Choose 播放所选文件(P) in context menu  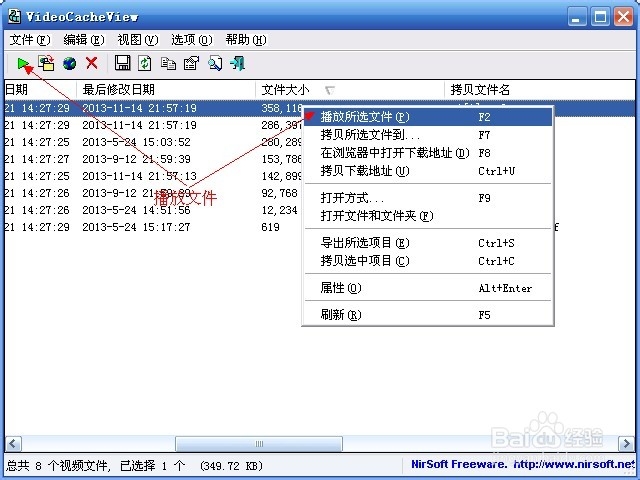(x=427, y=117)
